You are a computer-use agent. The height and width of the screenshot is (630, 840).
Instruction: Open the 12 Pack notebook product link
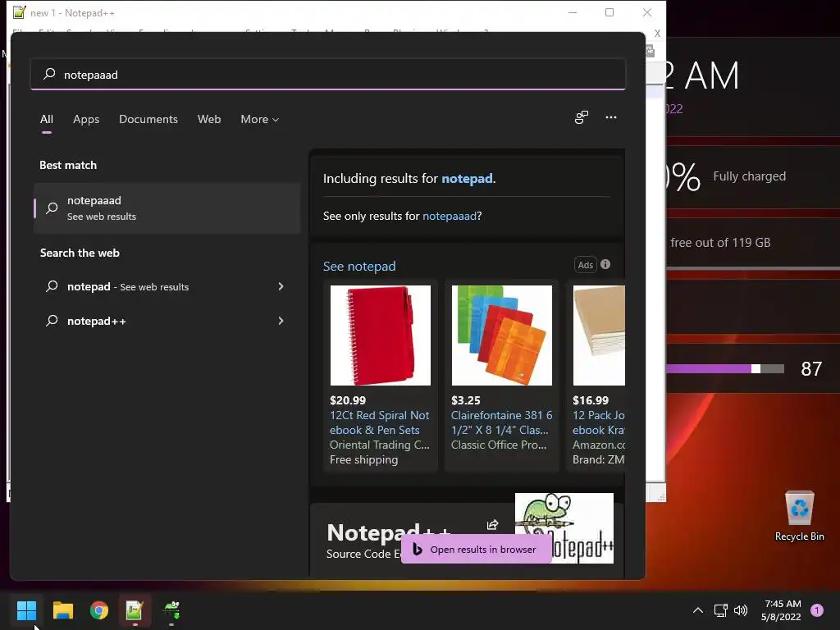coord(598,422)
